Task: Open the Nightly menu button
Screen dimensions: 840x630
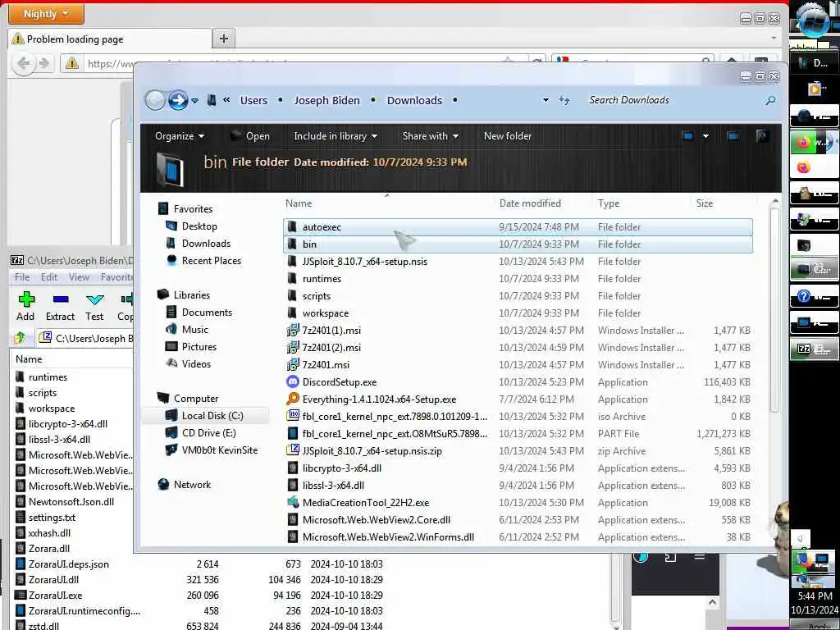Action: [46, 14]
